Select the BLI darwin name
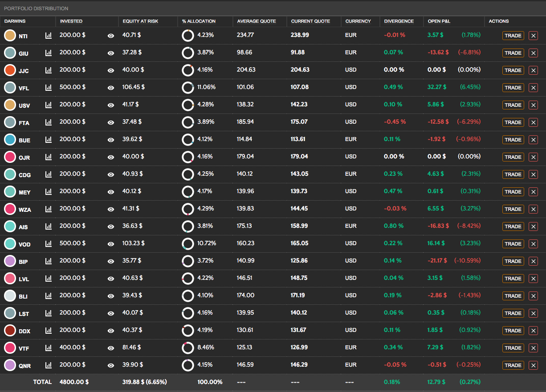The height and width of the screenshot is (392, 546). [23, 296]
